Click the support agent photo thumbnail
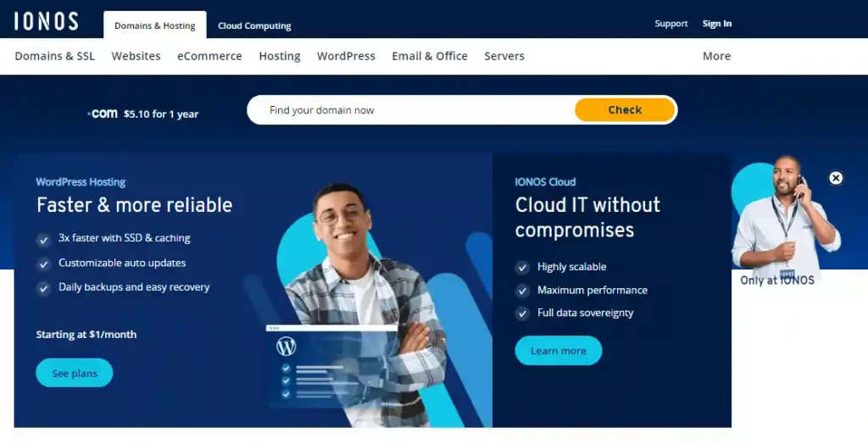 click(786, 216)
